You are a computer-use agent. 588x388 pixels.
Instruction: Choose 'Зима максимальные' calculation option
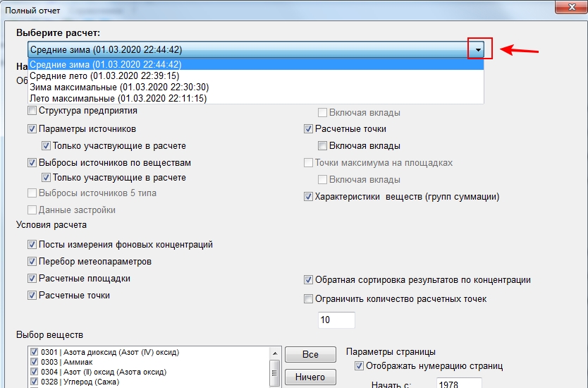tap(118, 87)
